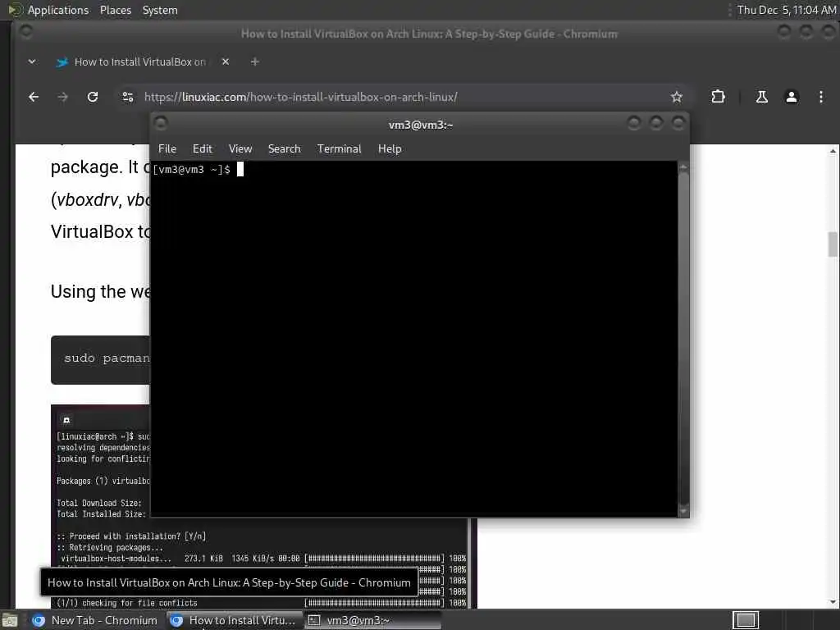Switch to vm3@vm3 terminal taskbar item
This screenshot has width=840, height=630.
click(373, 620)
